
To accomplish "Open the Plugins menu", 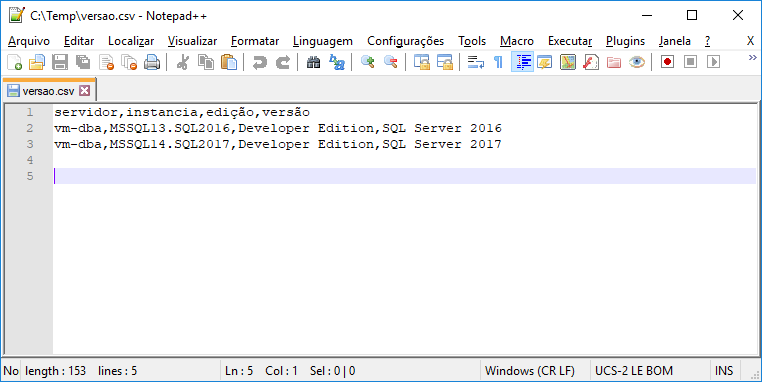I will [x=625, y=41].
